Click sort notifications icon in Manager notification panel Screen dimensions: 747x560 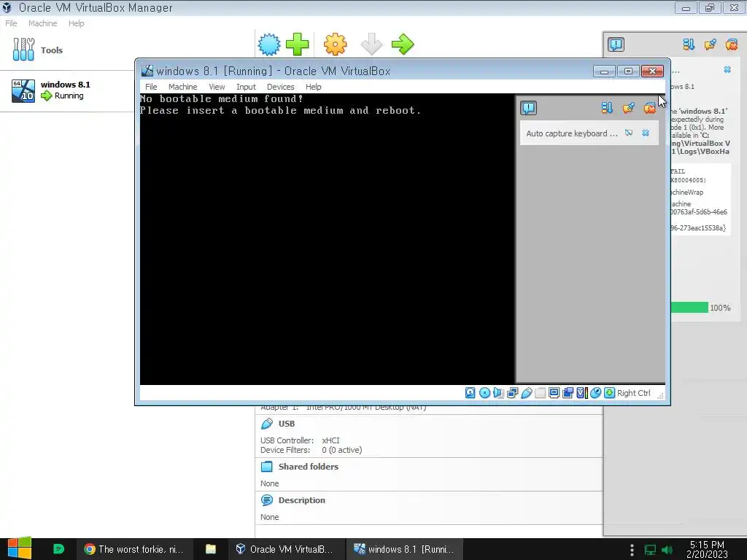point(689,44)
